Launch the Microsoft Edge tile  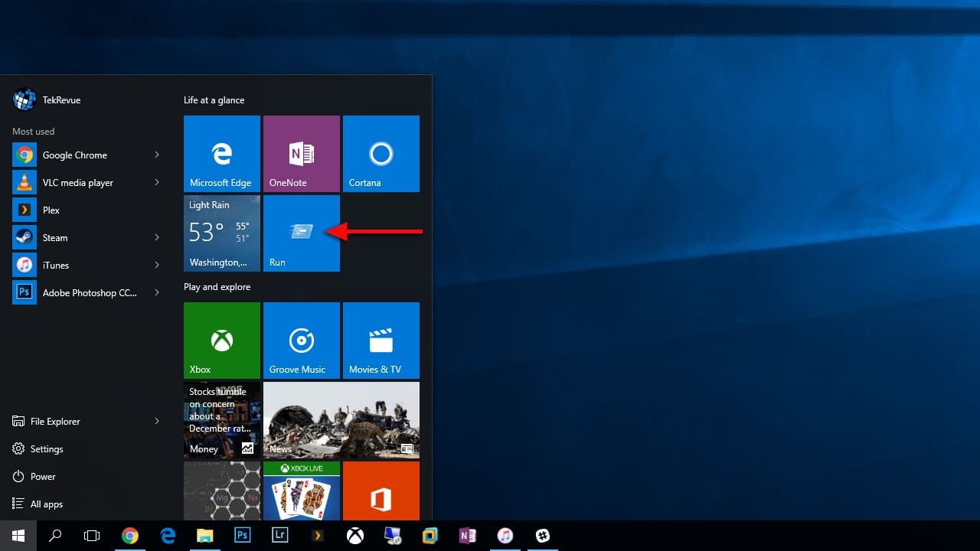222,154
